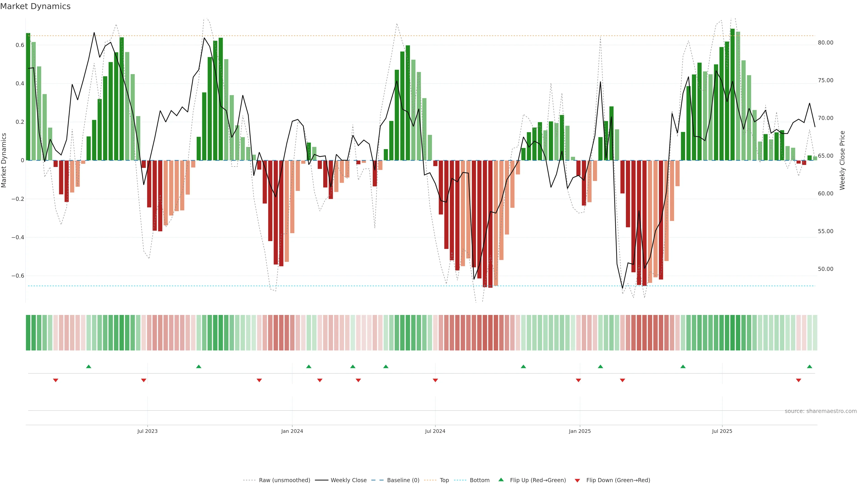Click the Weekly Close Price axis title

click(842, 160)
